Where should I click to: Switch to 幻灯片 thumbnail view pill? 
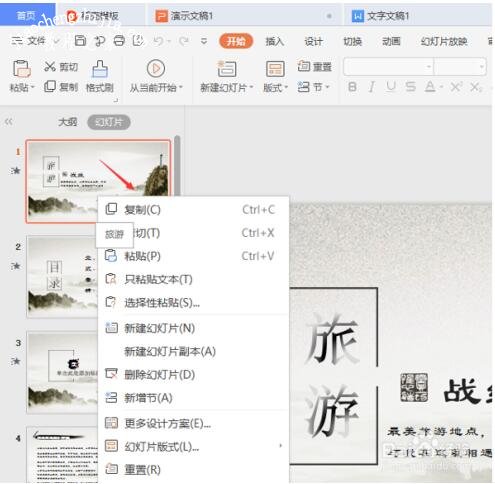[x=109, y=122]
